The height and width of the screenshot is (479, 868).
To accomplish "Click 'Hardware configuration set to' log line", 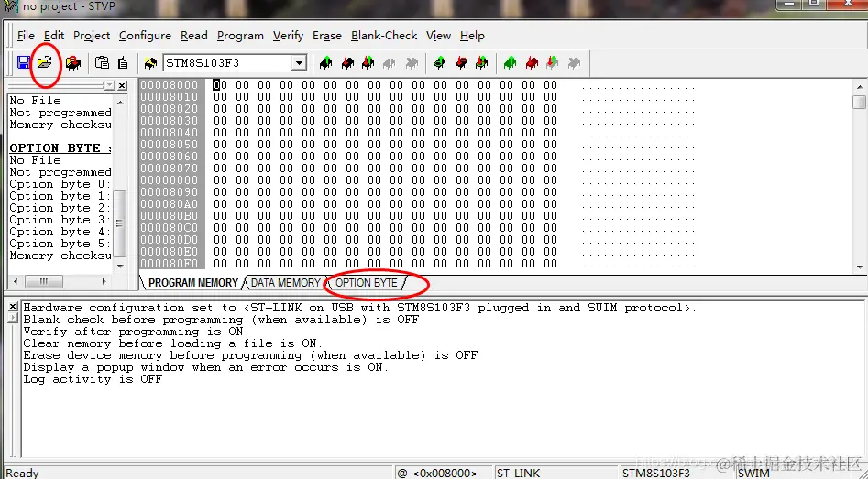I will [x=360, y=308].
